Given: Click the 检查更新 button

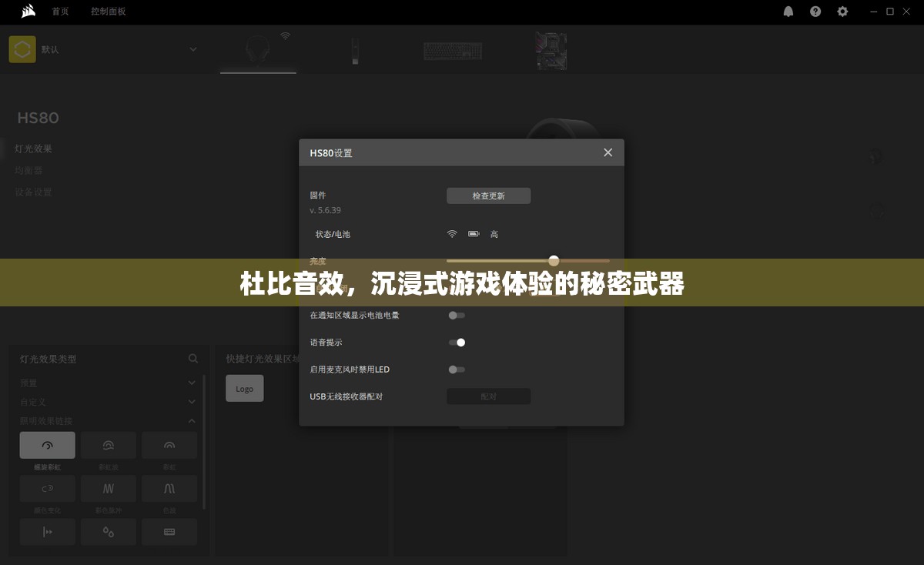Looking at the screenshot, I should tap(488, 196).
